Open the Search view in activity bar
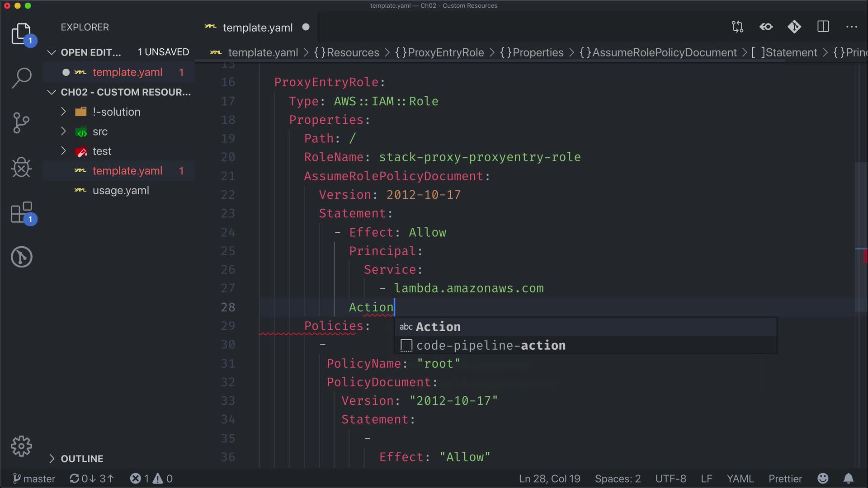868x488 pixels. coord(21,78)
